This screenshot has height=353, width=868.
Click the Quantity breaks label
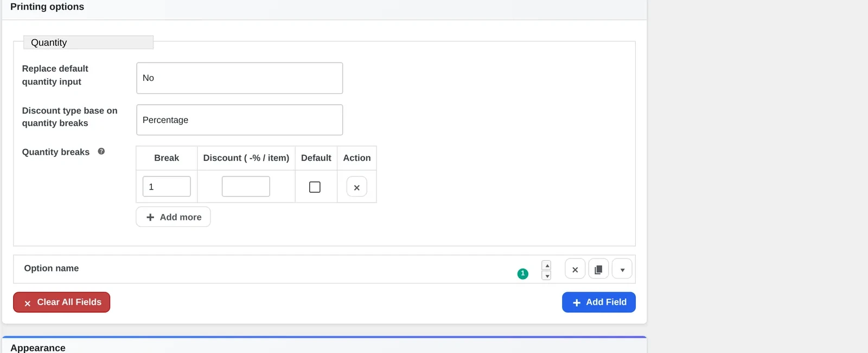click(x=56, y=152)
